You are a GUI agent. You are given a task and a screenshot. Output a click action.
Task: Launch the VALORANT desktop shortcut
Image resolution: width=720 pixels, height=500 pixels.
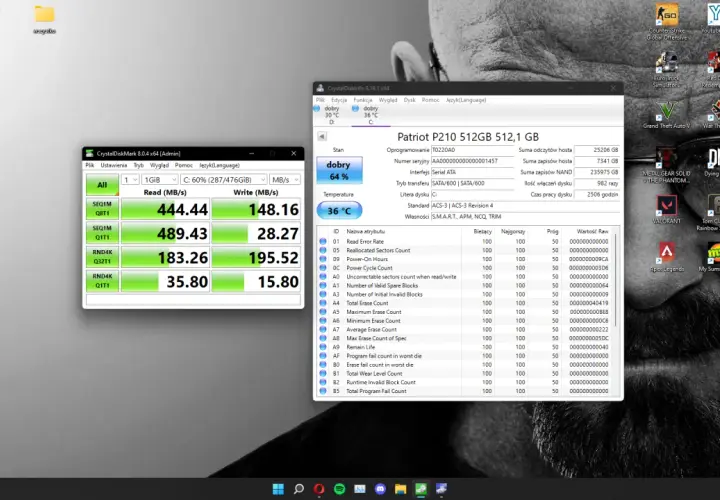[x=667, y=209]
